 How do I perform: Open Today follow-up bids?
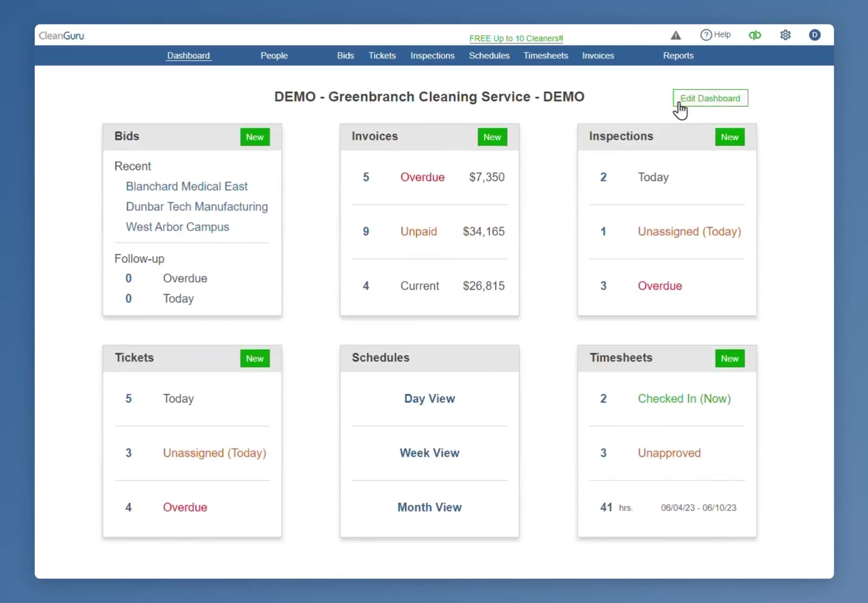point(178,298)
